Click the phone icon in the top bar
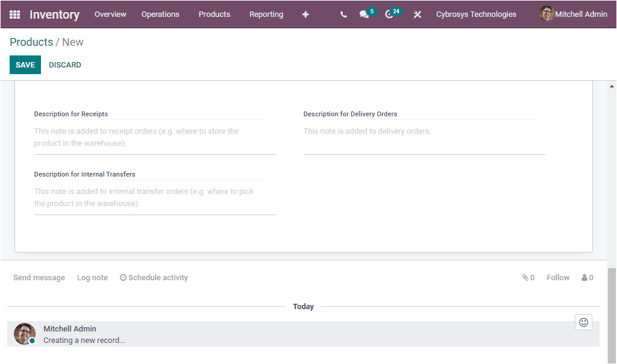 point(343,14)
